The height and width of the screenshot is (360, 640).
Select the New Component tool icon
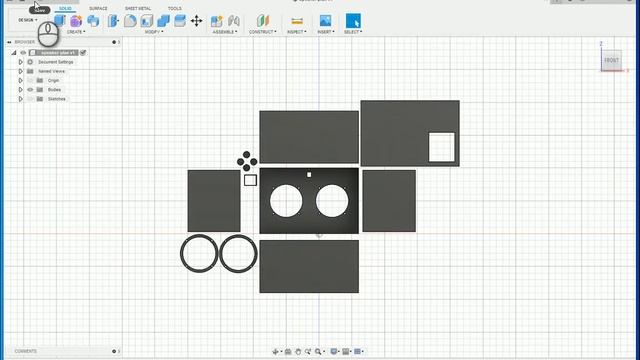coord(60,20)
